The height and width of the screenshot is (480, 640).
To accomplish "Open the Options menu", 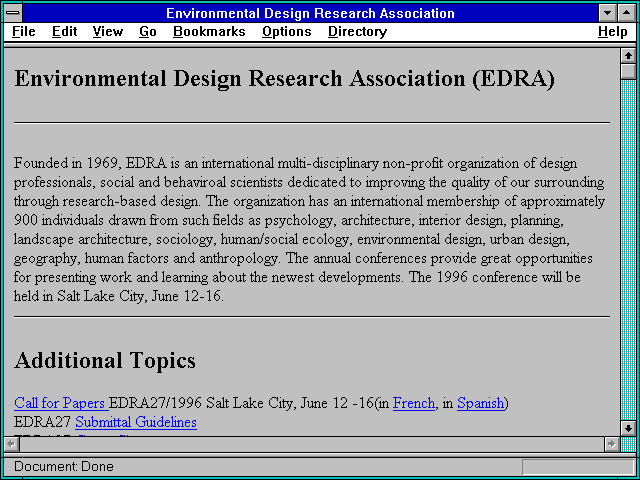I will 287,32.
